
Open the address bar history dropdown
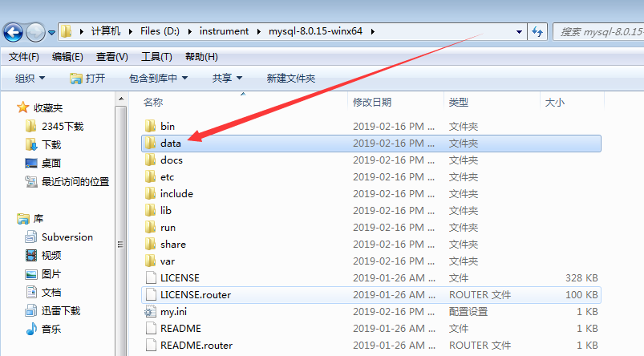pos(519,31)
